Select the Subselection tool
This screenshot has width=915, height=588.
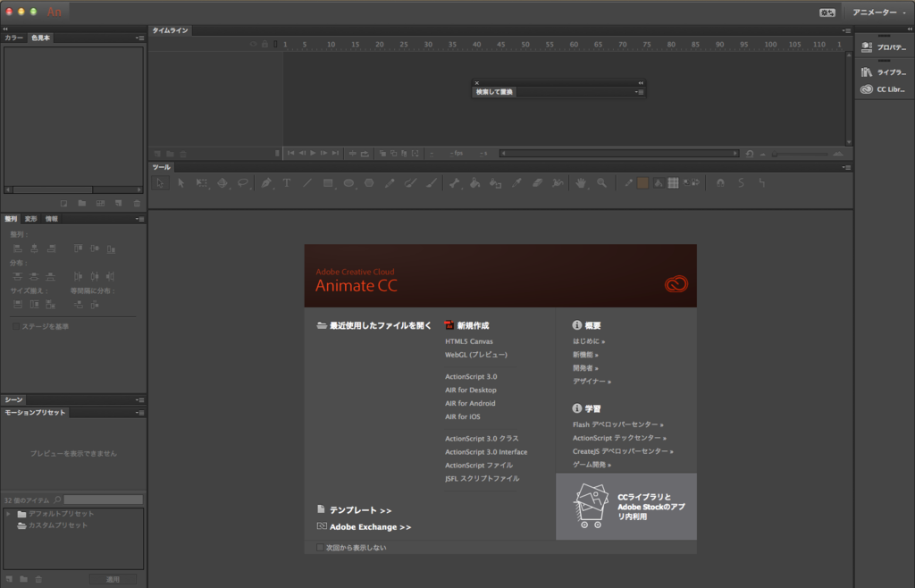[x=180, y=183]
